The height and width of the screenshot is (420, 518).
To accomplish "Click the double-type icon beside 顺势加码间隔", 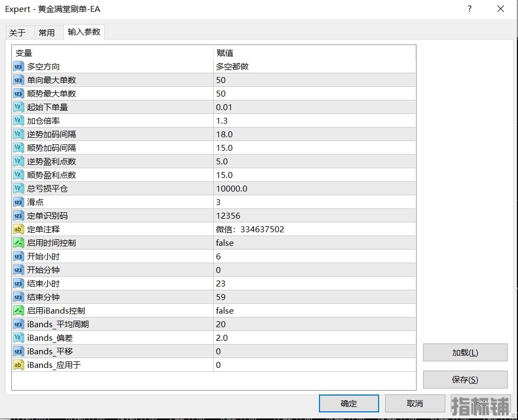I will tap(18, 148).
